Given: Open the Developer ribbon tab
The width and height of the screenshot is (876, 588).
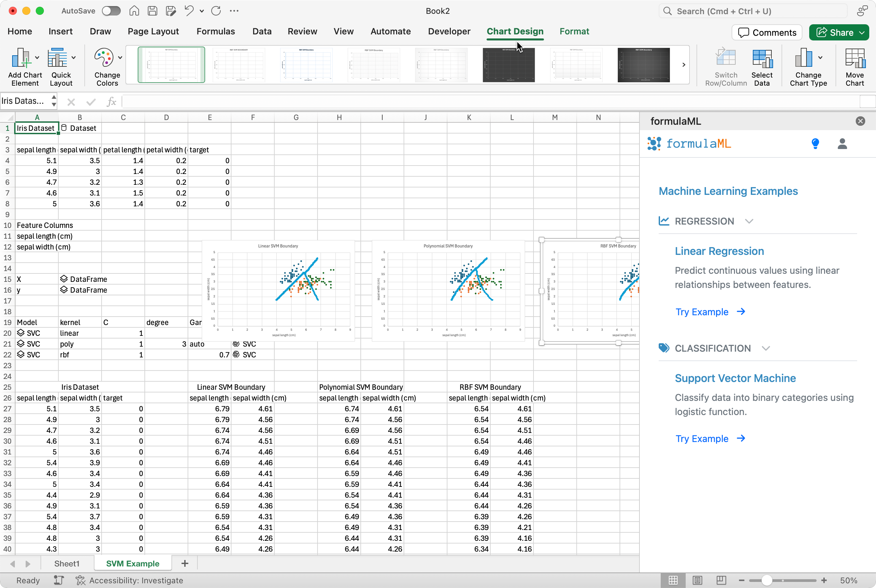Looking at the screenshot, I should click(x=449, y=31).
